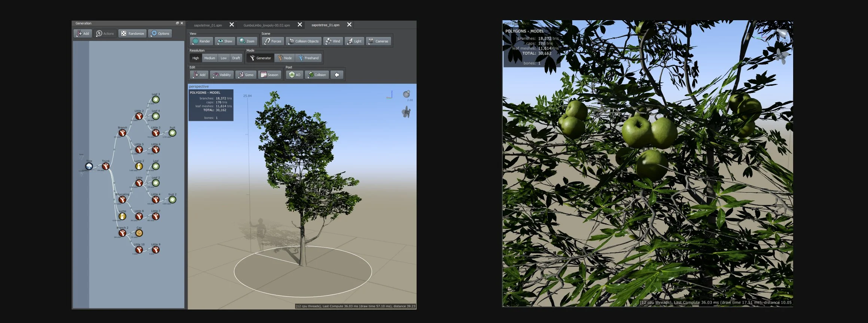
Task: Click Randomize in Generation panel
Action: 133,33
